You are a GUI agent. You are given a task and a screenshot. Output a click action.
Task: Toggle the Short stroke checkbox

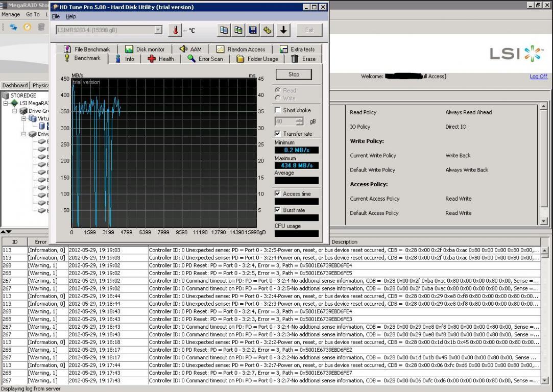point(278,110)
